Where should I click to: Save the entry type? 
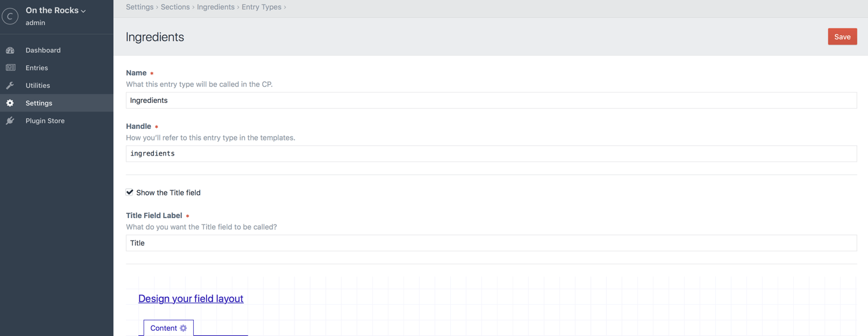pyautogui.click(x=842, y=36)
